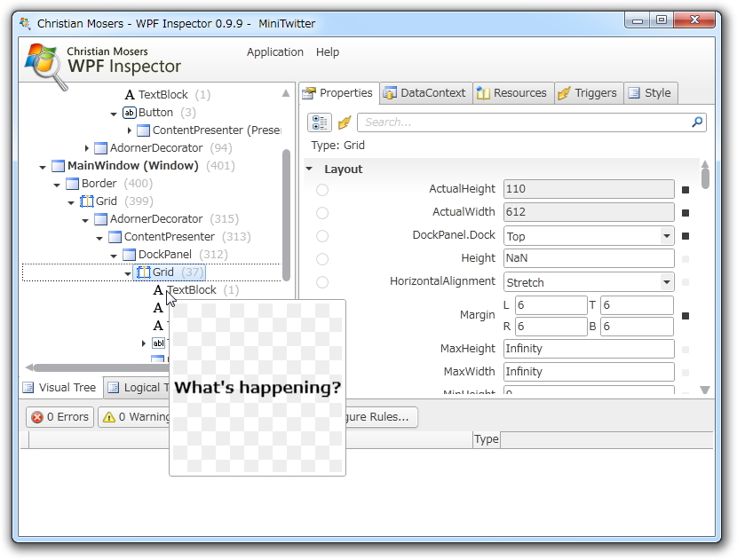Switch to the Logical Tree tab
Viewport: 737px width, 560px height.
click(137, 388)
